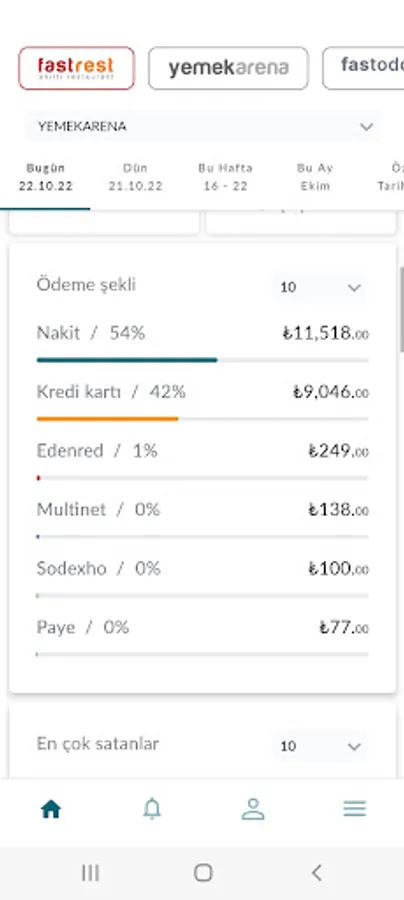Click the vertical scrollbar on right edge
This screenshot has height=900, width=404.
click(x=401, y=310)
